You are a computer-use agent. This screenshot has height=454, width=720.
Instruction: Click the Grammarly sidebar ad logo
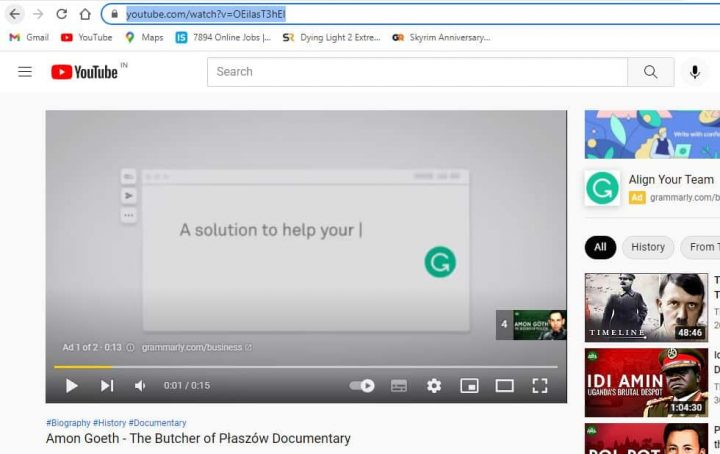coord(602,188)
